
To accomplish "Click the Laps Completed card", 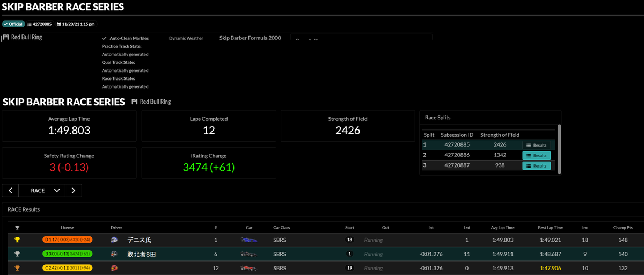I will point(209,126).
